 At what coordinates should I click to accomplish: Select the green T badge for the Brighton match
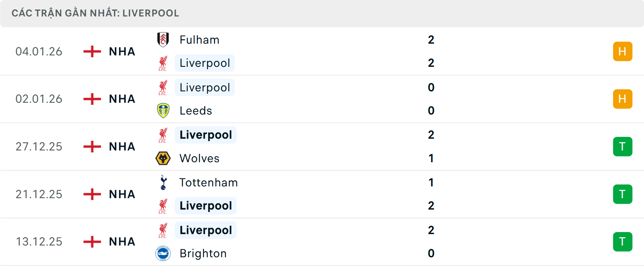click(623, 241)
